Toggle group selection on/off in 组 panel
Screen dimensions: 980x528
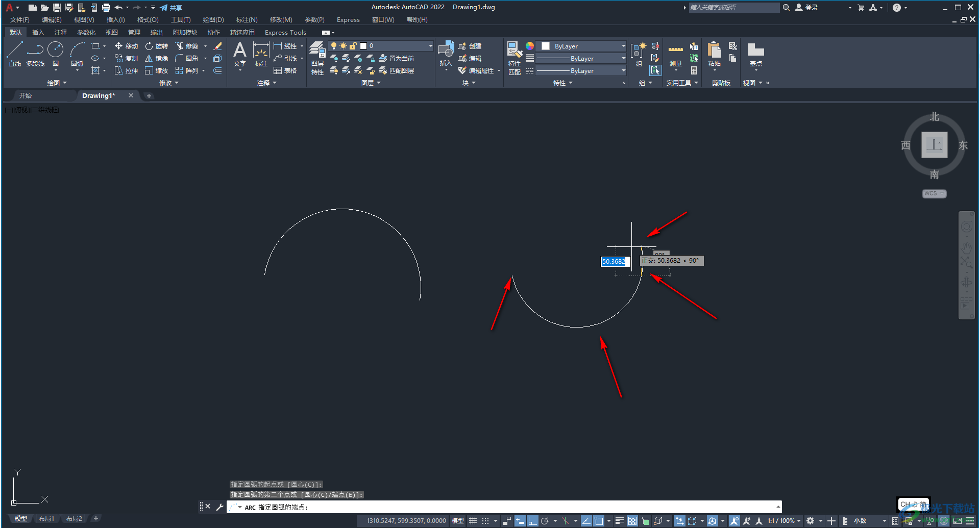coord(655,70)
